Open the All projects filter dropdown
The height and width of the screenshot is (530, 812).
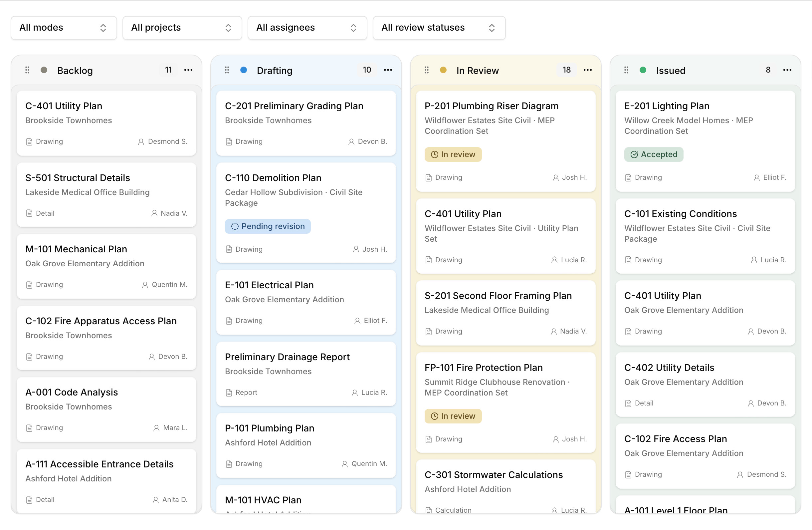182,28
